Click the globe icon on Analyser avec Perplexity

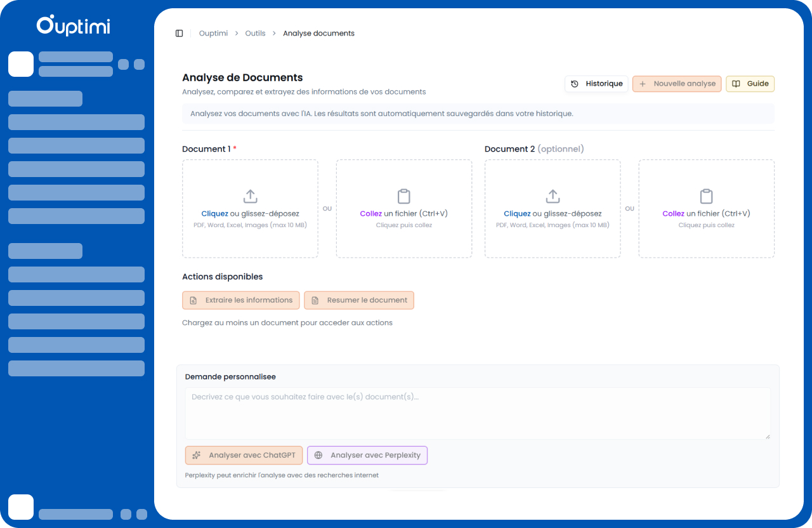click(318, 455)
